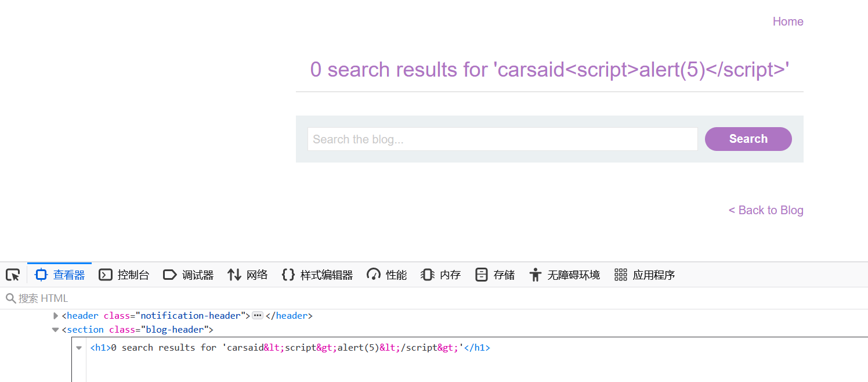Image resolution: width=868 pixels, height=382 pixels.
Task: Open the 性能 Performance panel
Action: coord(387,275)
